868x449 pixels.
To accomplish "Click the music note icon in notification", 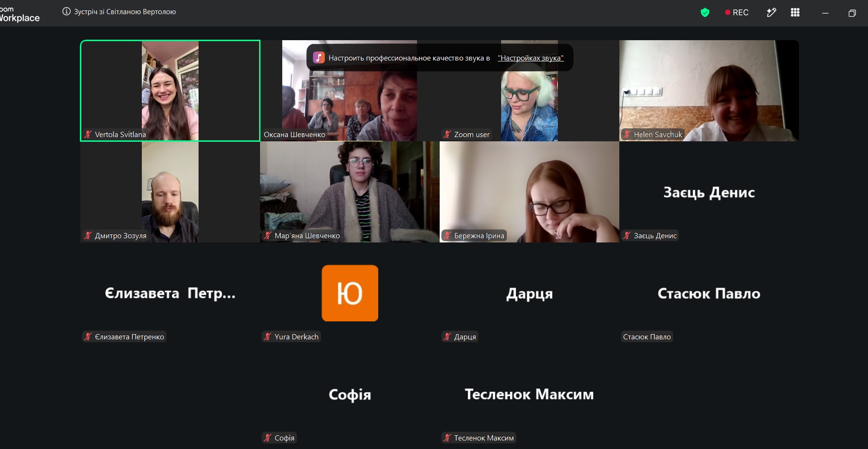I will tap(319, 58).
